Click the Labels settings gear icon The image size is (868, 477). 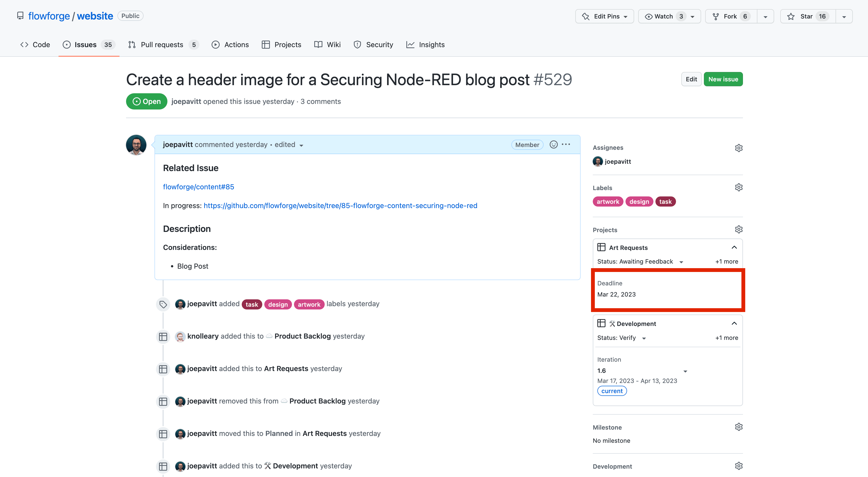[x=739, y=187]
